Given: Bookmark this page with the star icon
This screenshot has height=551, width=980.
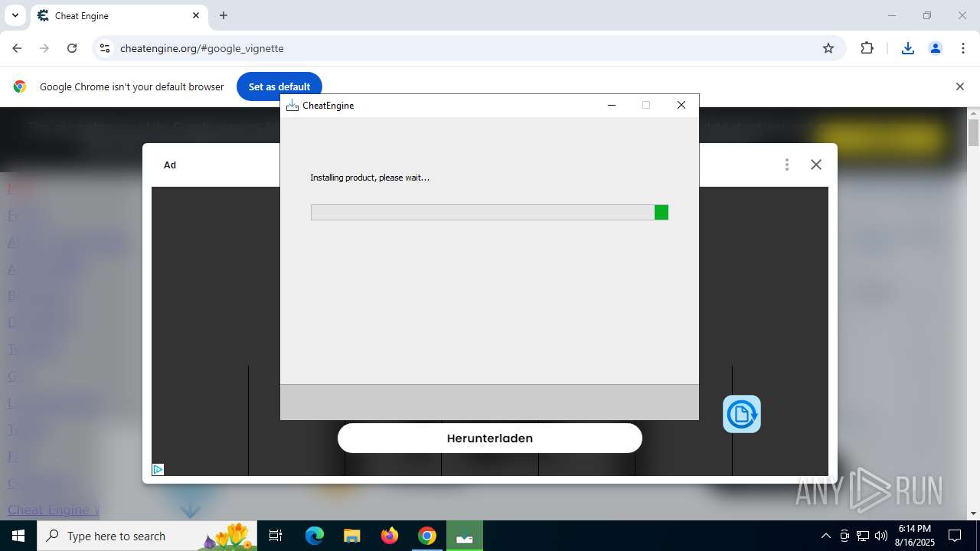Looking at the screenshot, I should coord(828,48).
